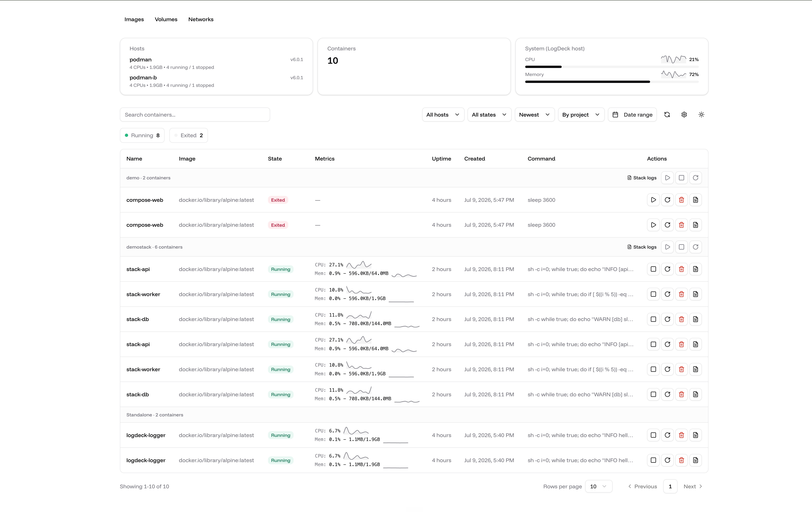Toggle the Running 8 filter chip
The width and height of the screenshot is (812, 515).
click(142, 135)
